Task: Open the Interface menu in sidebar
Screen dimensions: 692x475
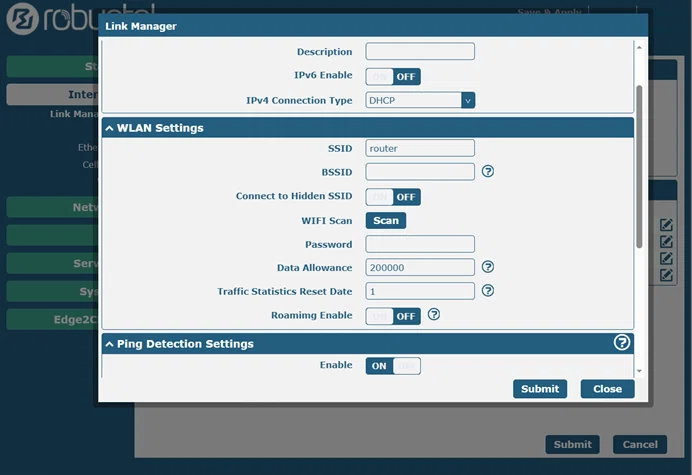Action: point(53,94)
